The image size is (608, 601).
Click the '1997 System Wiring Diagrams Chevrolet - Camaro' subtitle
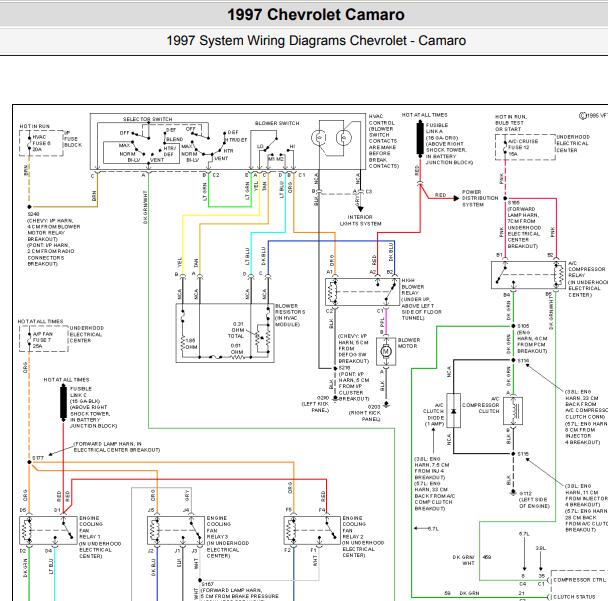pyautogui.click(x=316, y=40)
